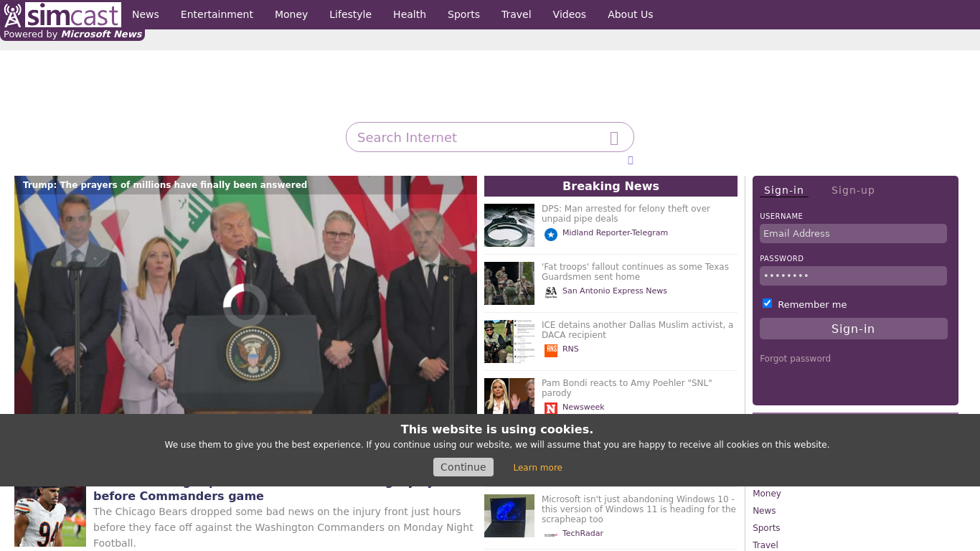The width and height of the screenshot is (980, 551).
Task: Click the Email Address username field
Action: click(852, 233)
